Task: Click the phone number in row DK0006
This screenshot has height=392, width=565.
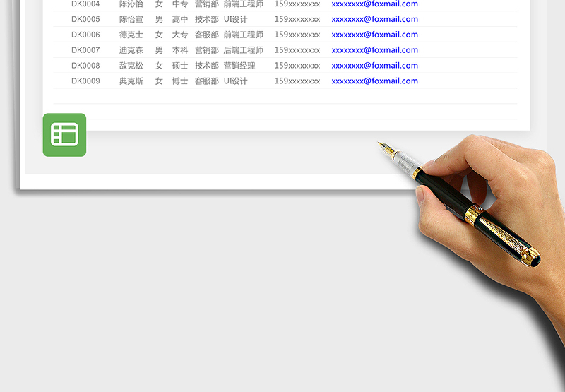Action: click(297, 35)
